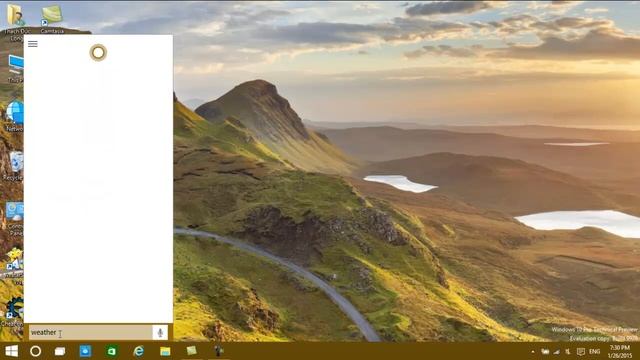Open Task View from the taskbar
640x360 pixels.
coord(60,351)
